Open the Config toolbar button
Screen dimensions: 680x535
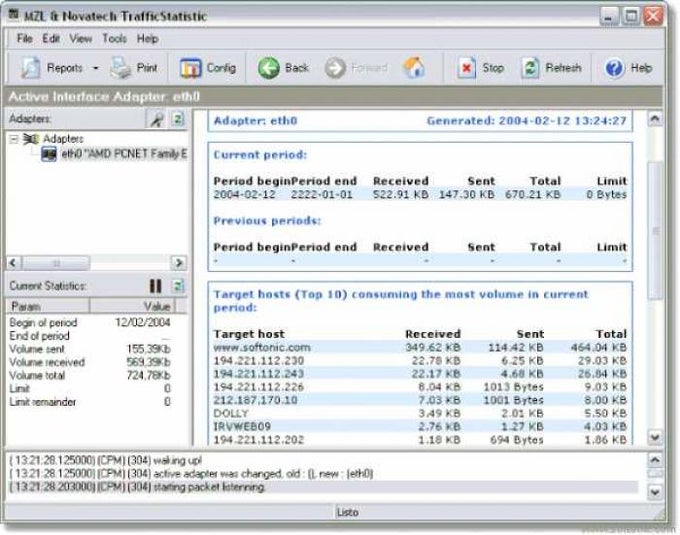coord(207,68)
